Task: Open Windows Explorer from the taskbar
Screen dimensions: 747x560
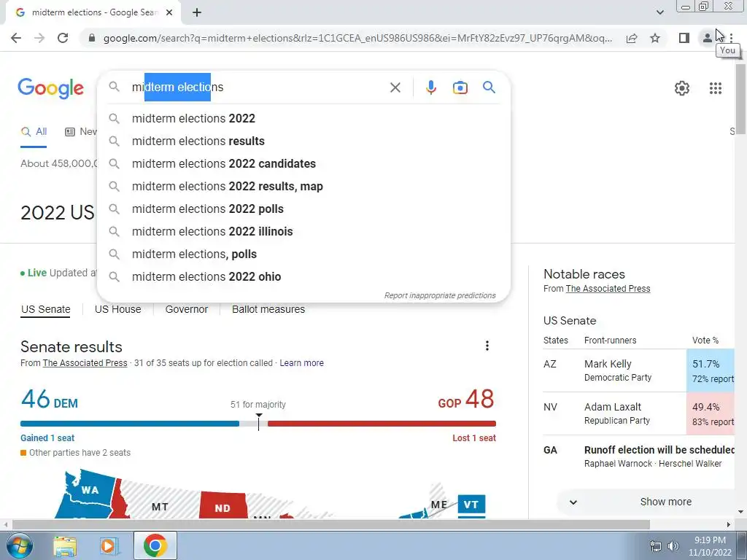Action: pos(65,545)
